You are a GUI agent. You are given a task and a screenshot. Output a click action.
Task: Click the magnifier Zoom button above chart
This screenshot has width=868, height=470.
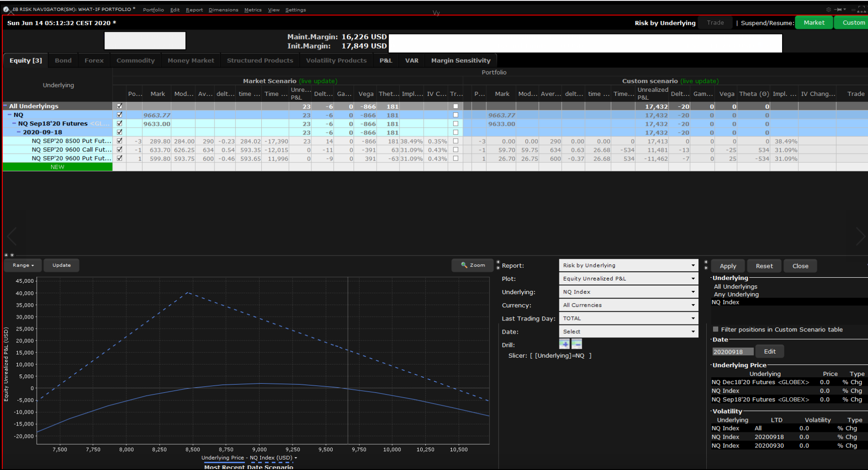click(473, 265)
